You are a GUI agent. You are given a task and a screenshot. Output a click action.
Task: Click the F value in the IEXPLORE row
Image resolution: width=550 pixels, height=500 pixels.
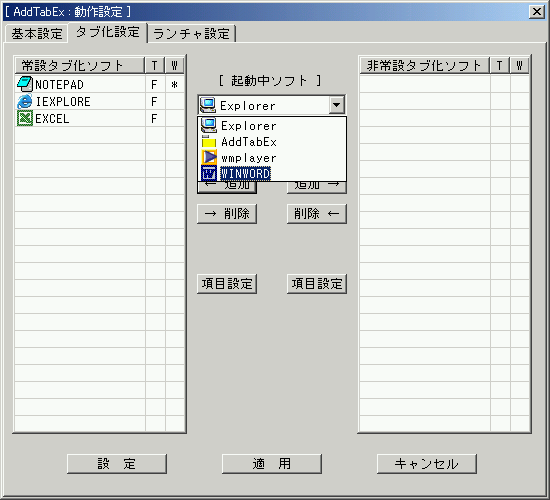[154, 102]
